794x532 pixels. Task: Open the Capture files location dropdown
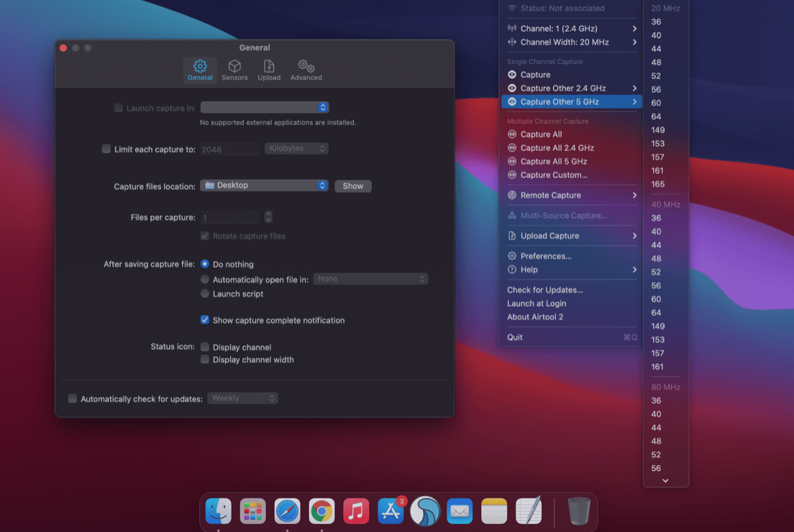point(264,185)
